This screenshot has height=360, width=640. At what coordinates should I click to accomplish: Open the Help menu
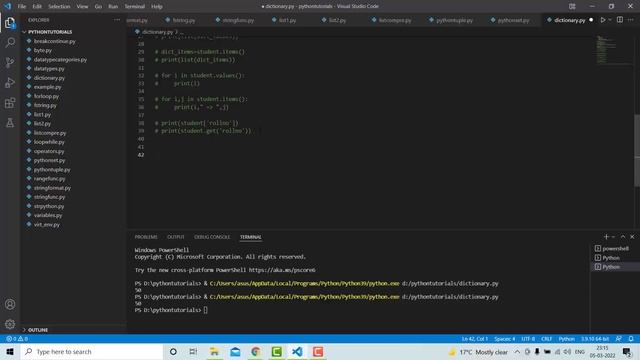[157, 7]
